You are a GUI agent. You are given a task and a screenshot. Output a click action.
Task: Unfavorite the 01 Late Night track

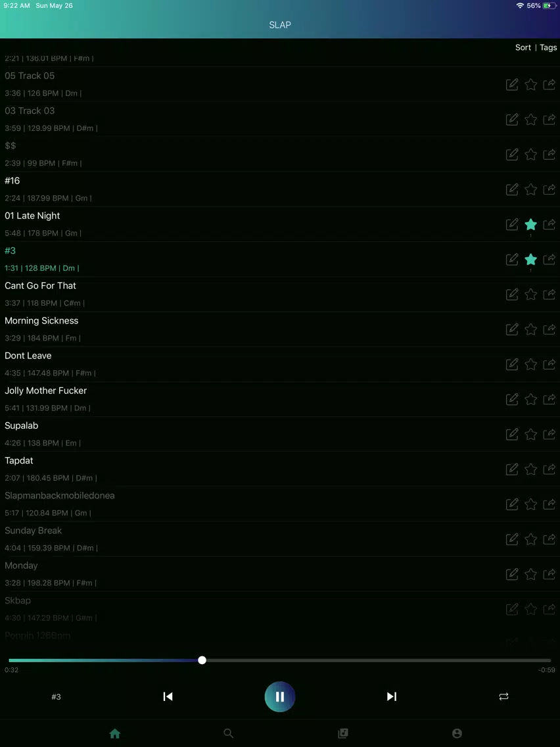(530, 224)
